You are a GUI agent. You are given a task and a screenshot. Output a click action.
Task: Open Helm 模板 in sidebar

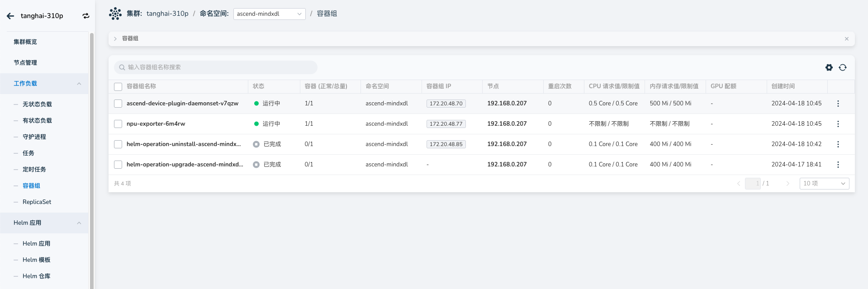(36, 260)
